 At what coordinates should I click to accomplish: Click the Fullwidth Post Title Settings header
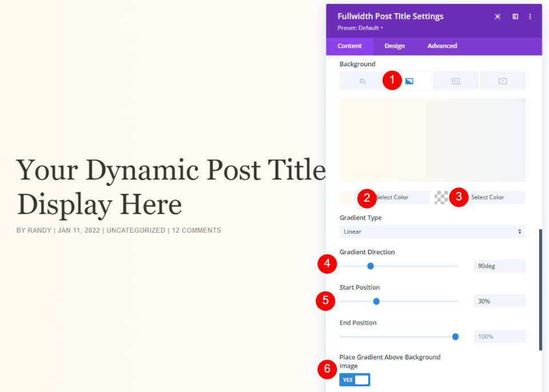click(391, 17)
